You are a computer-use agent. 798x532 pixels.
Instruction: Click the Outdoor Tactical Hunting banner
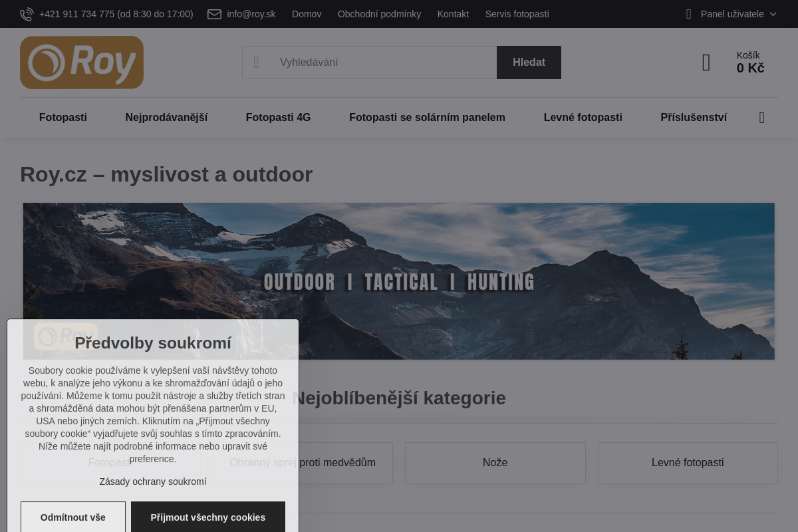[x=399, y=281]
